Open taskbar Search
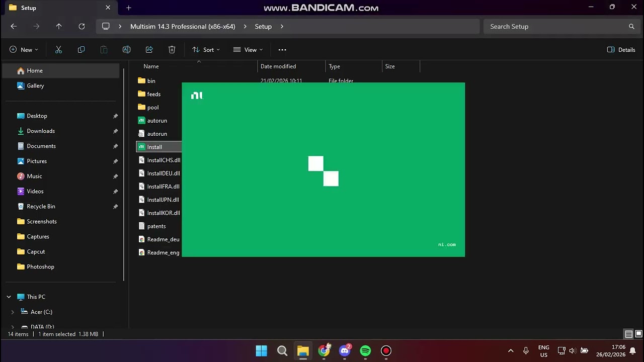Image resolution: width=644 pixels, height=362 pixels. pyautogui.click(x=282, y=350)
